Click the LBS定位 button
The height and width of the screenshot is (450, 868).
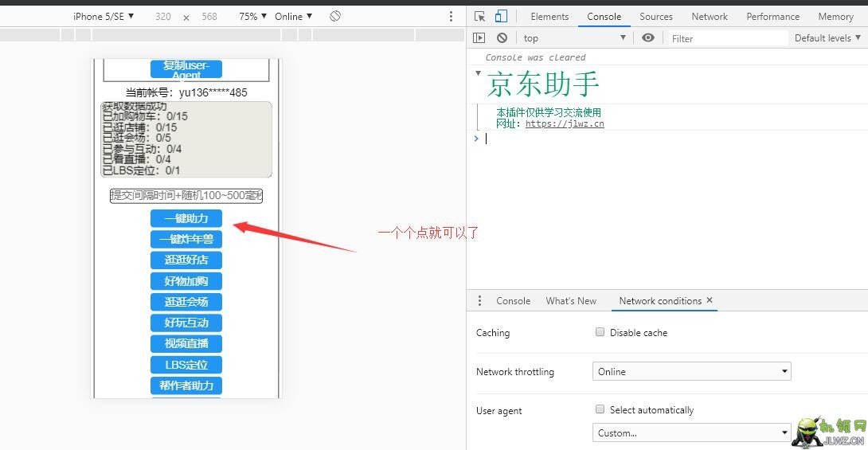tap(186, 365)
